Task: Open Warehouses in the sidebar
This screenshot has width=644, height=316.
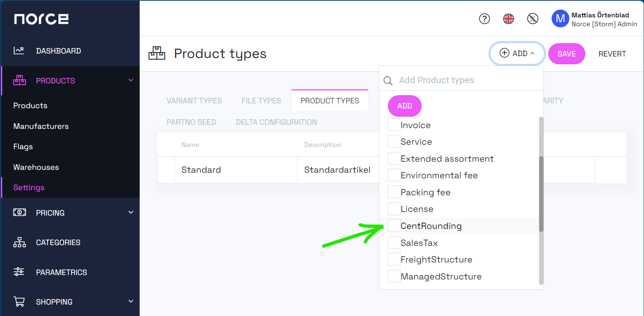Action: [36, 167]
